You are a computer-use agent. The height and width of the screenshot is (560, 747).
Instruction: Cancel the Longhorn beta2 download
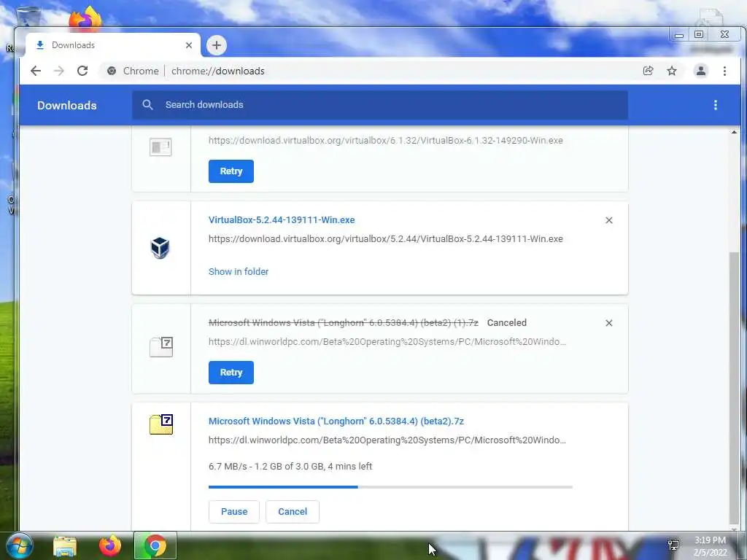coord(293,511)
